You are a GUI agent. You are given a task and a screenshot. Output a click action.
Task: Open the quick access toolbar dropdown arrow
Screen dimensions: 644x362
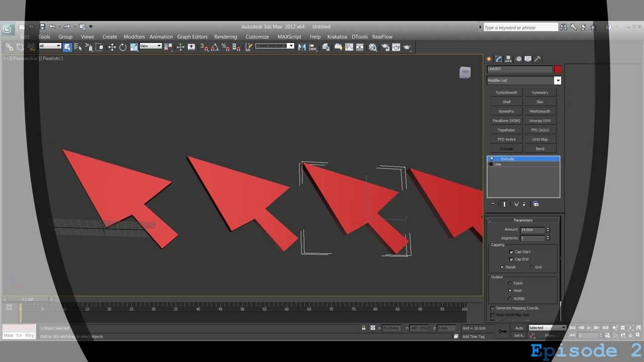click(x=91, y=27)
